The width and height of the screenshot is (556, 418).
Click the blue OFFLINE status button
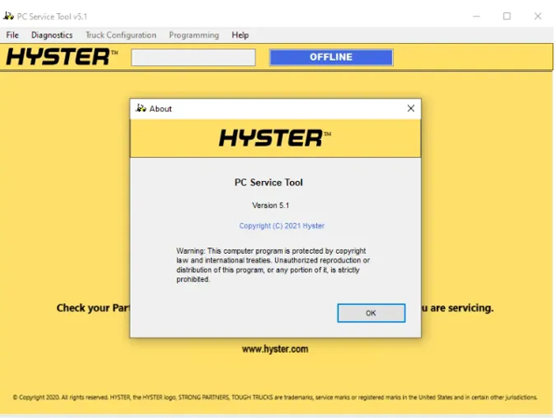(x=331, y=57)
